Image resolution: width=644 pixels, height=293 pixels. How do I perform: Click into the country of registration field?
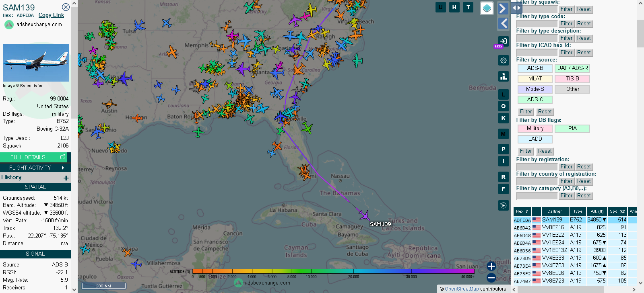tap(537, 181)
